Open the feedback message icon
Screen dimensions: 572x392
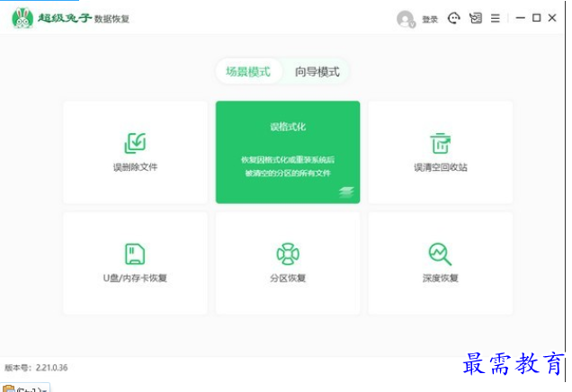pyautogui.click(x=476, y=18)
